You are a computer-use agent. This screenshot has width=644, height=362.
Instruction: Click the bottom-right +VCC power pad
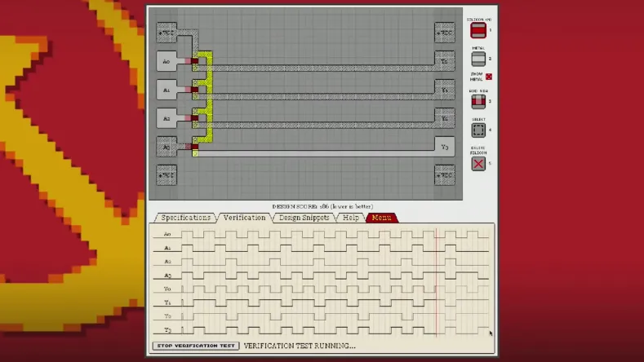444,175
